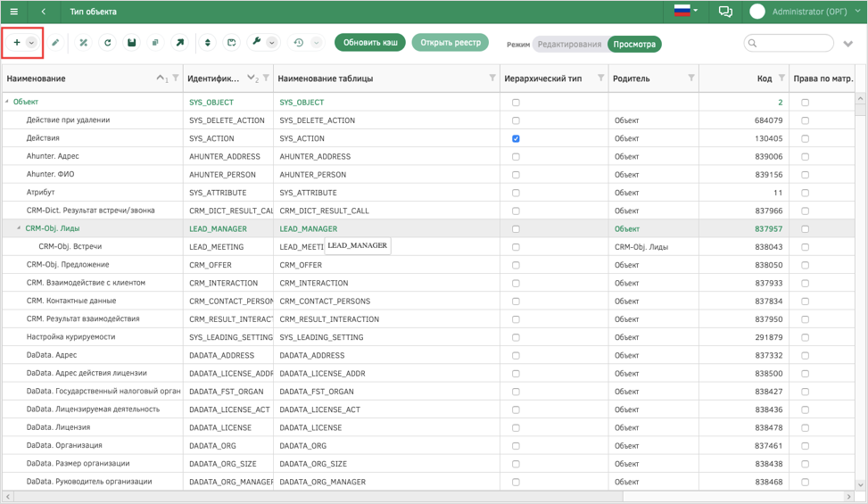Click the Открыть реестр button
868x504 pixels.
click(451, 43)
